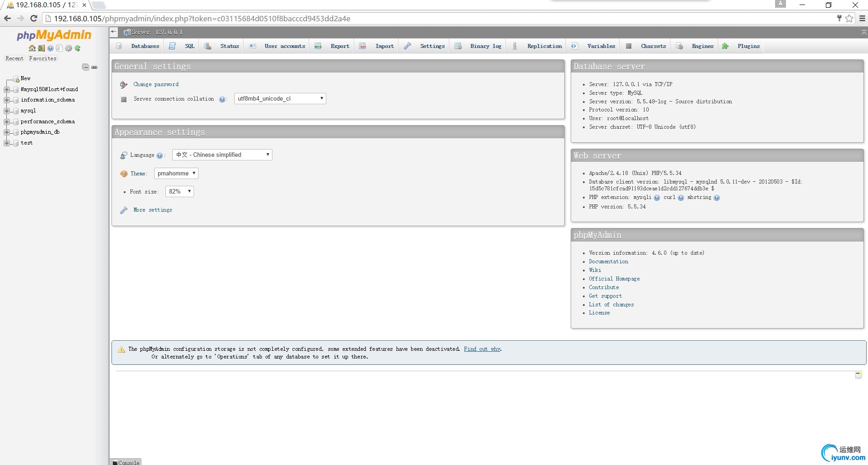Expand the performance_schema database node
Image resolution: width=868 pixels, height=465 pixels.
point(7,122)
